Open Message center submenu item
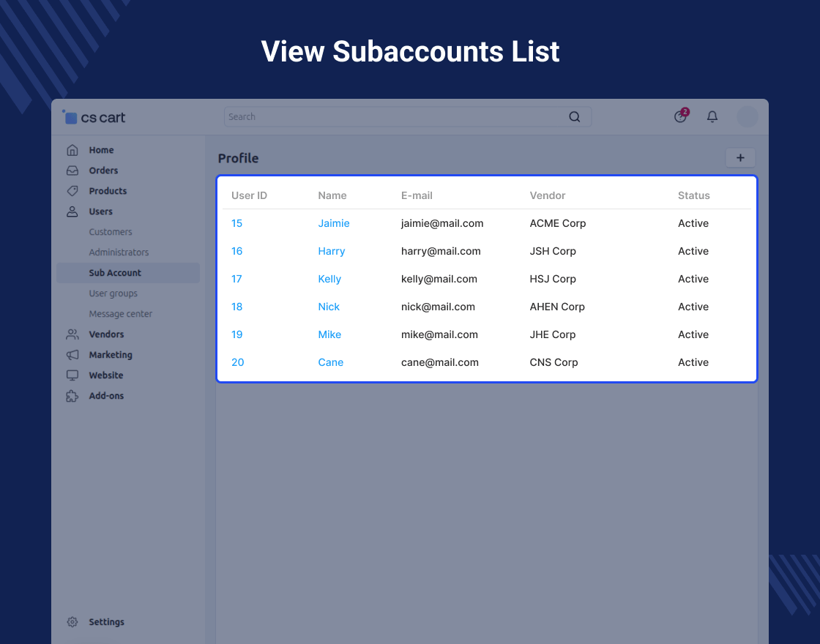The height and width of the screenshot is (644, 820). click(120, 314)
